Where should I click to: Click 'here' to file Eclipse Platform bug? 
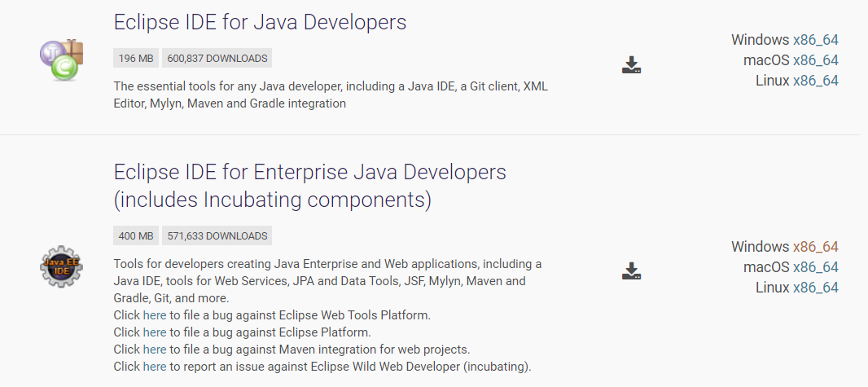pos(155,332)
